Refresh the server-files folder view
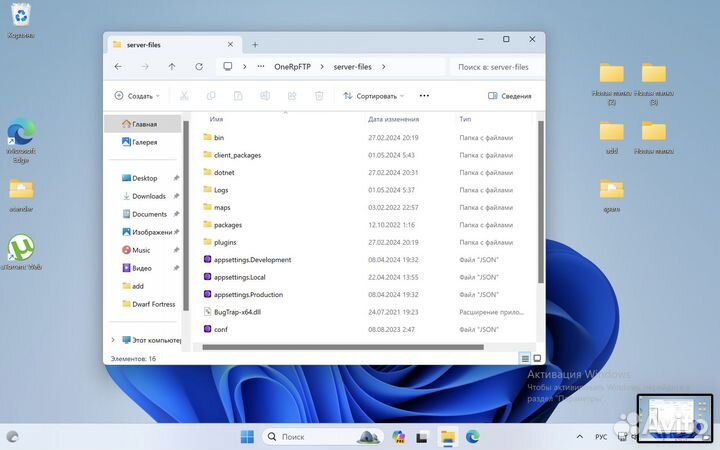The height and width of the screenshot is (450, 720). pos(199,67)
